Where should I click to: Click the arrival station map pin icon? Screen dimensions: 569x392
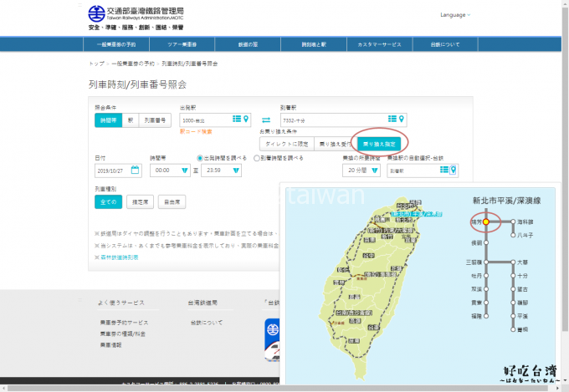click(402, 119)
